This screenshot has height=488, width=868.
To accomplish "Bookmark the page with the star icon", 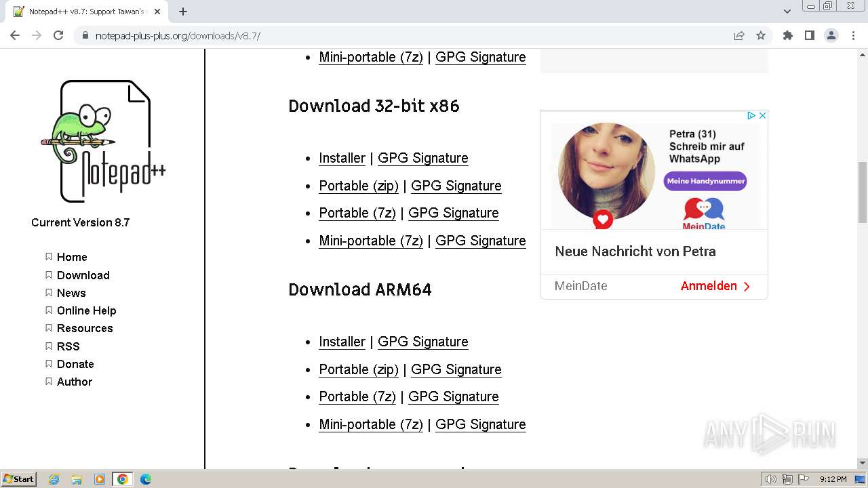I will point(761,36).
